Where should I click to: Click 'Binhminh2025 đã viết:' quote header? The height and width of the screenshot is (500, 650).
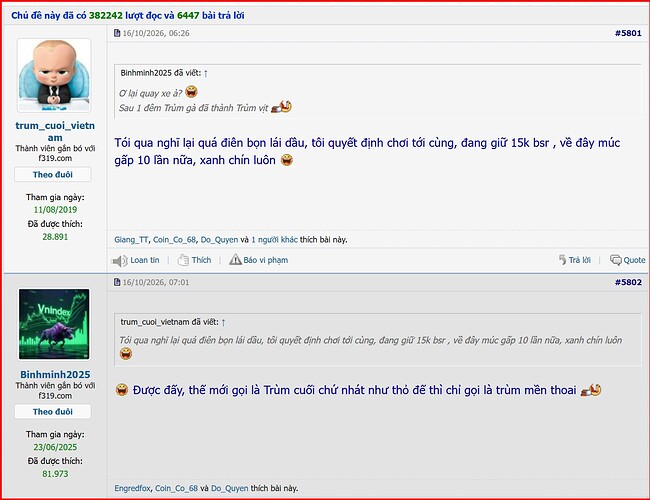tap(161, 73)
